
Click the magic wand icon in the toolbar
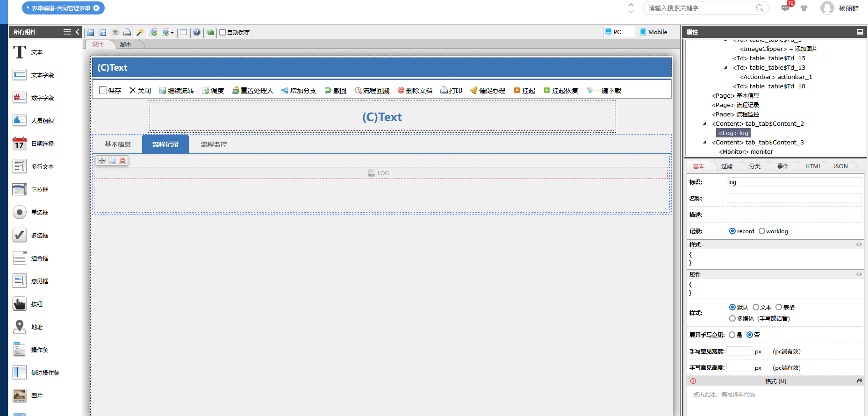(x=140, y=32)
